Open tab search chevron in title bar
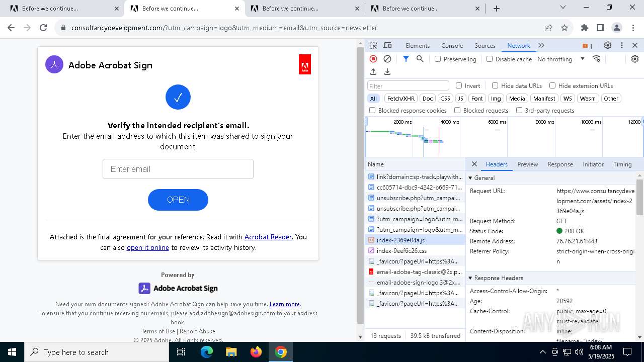Viewport: 644px width, 362px height. tap(563, 8)
